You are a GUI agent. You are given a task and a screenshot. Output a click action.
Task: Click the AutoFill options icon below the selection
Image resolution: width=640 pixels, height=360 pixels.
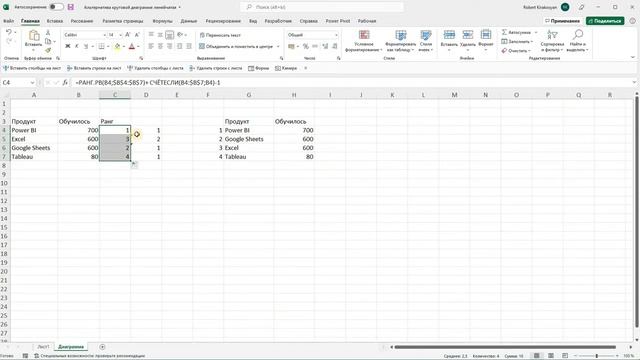(x=134, y=164)
